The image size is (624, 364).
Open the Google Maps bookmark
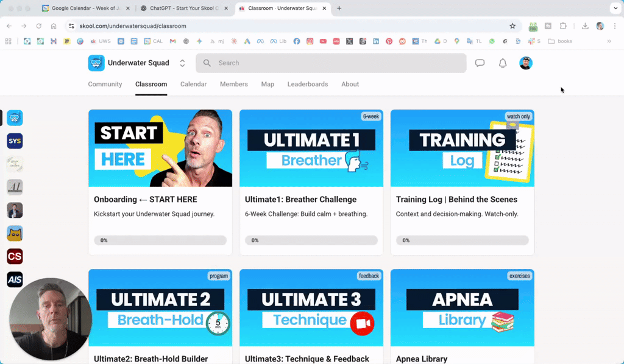coord(457,41)
